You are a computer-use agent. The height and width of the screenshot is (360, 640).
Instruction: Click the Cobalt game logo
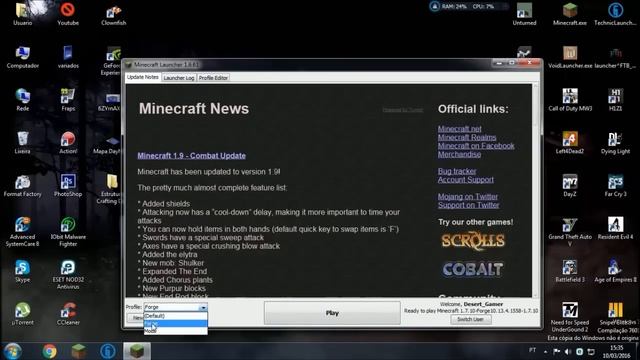tap(473, 269)
